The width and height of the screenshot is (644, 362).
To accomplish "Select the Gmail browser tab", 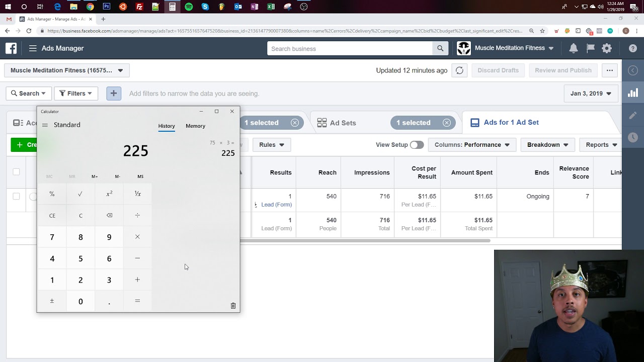I will [9, 19].
